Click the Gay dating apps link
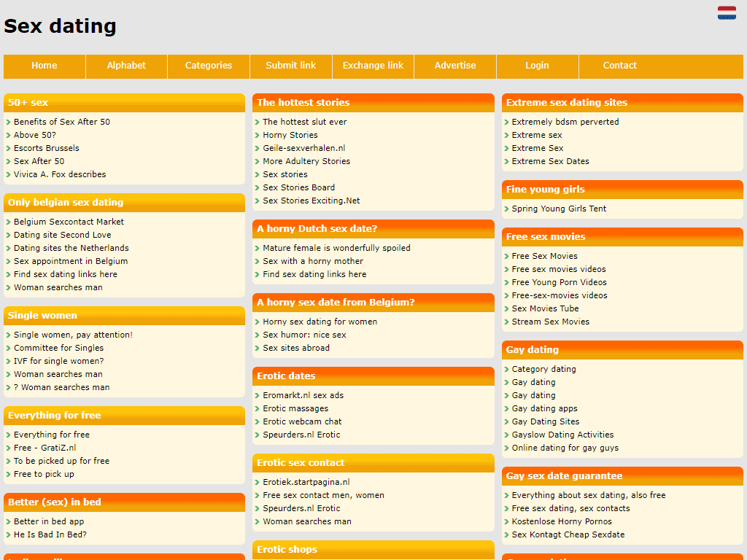Viewport: 747px width, 560px height. [x=544, y=408]
